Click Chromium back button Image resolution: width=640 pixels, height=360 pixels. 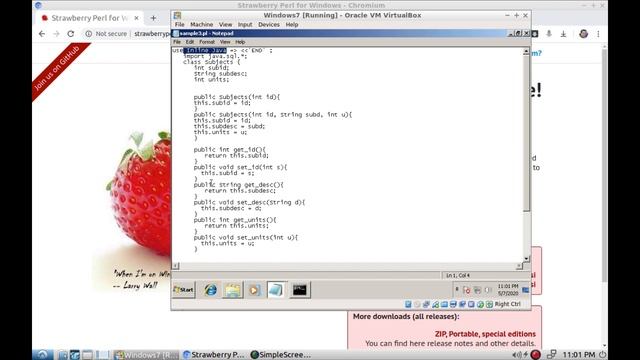tap(42, 34)
